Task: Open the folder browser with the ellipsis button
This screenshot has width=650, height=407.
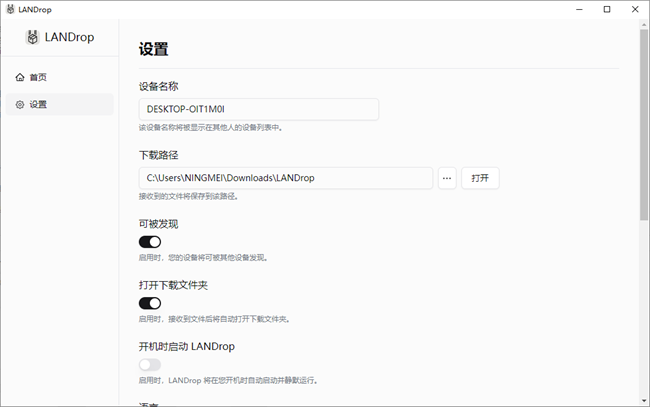Action: click(447, 178)
